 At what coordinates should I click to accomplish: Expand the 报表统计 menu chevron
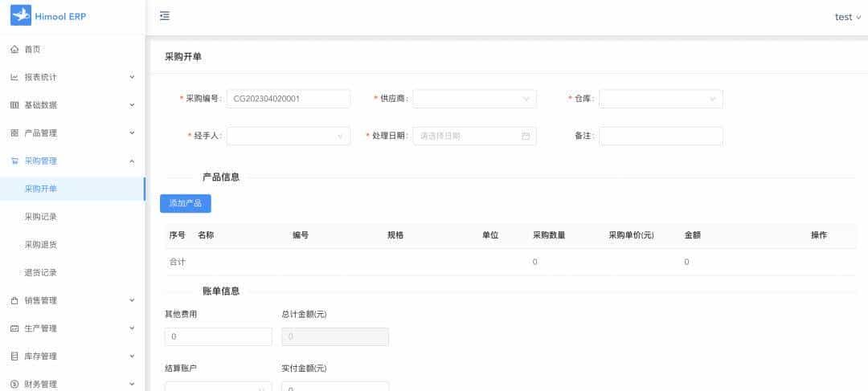pyautogui.click(x=132, y=77)
